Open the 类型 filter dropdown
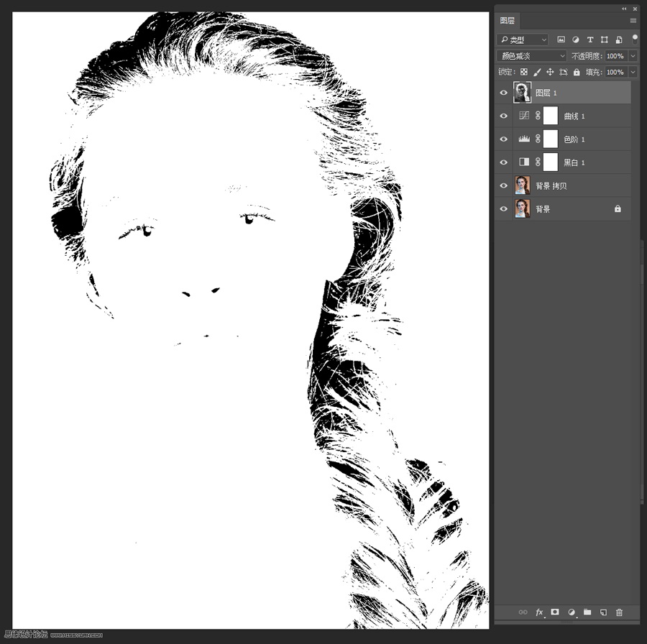The image size is (647, 644). [x=523, y=40]
